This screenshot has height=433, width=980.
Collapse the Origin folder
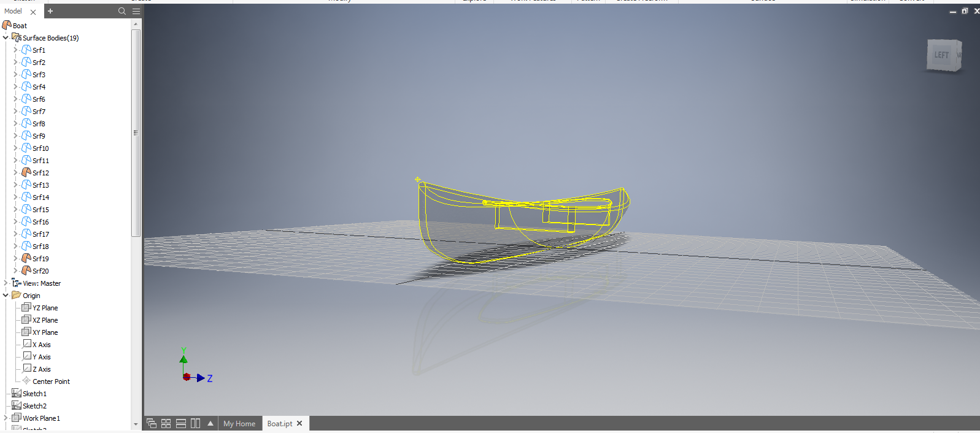click(x=6, y=295)
